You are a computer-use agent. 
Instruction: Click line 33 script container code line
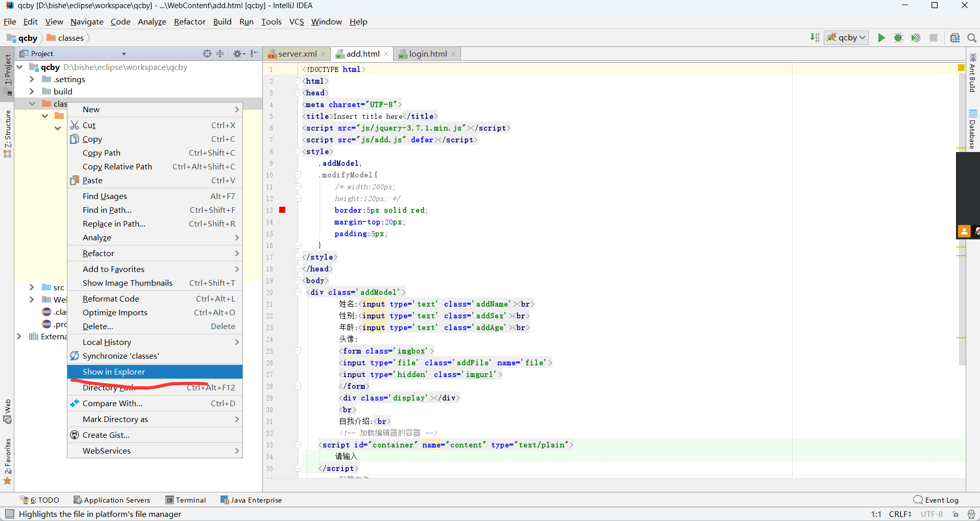446,445
